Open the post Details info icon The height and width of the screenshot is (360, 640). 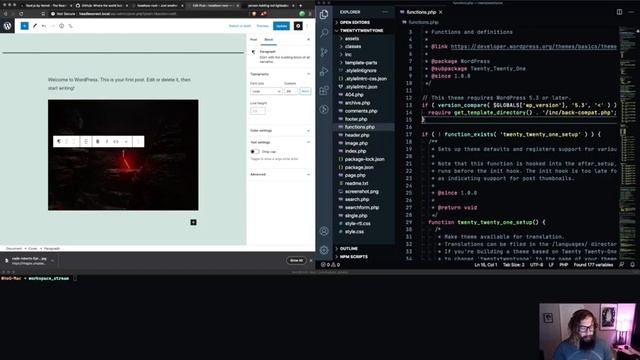tap(62, 26)
